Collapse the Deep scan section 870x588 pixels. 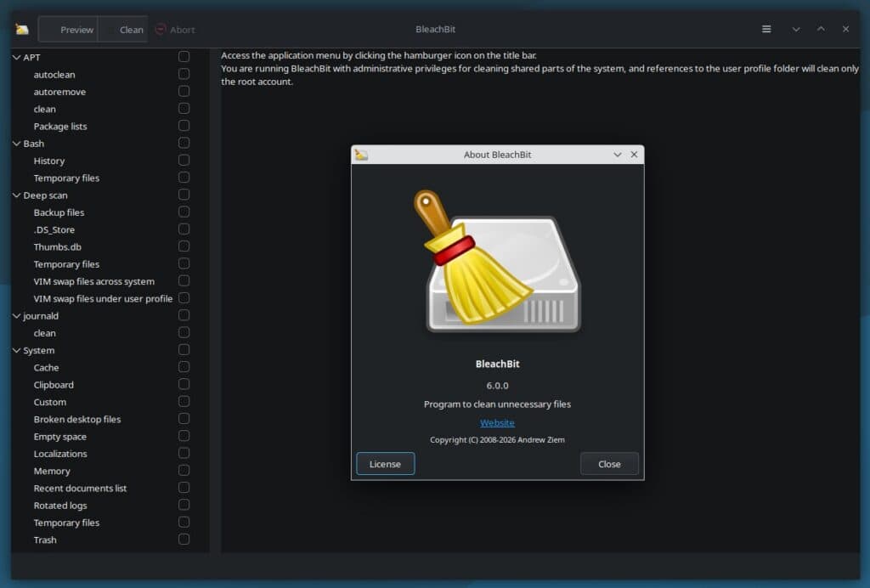(15, 195)
